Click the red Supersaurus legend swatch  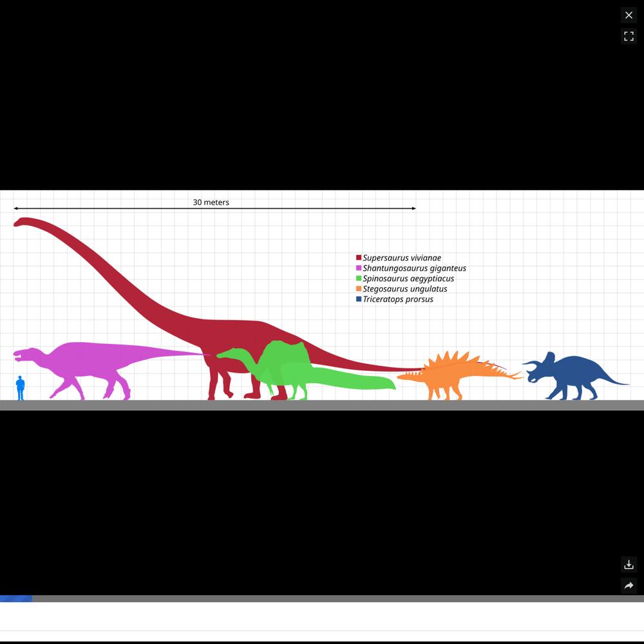pos(359,258)
